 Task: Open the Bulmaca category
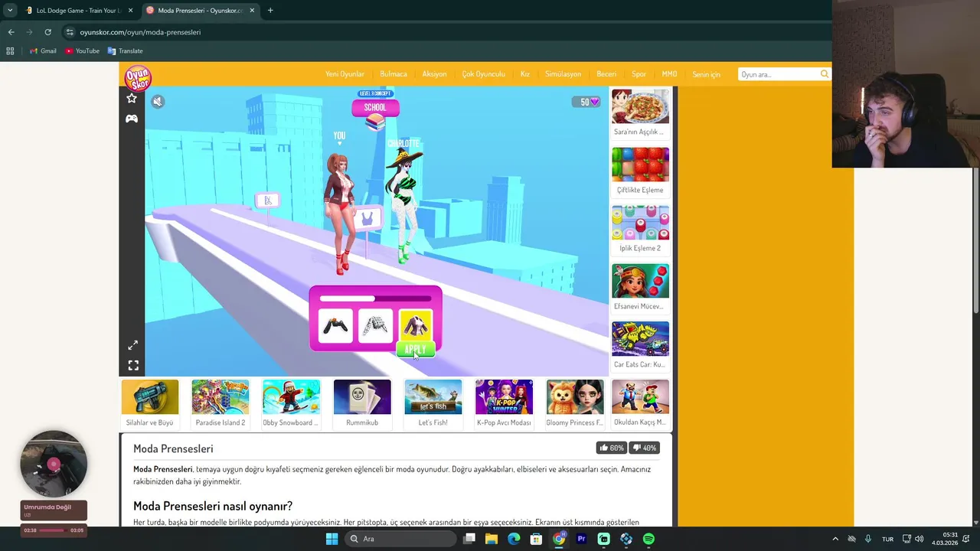tap(394, 74)
